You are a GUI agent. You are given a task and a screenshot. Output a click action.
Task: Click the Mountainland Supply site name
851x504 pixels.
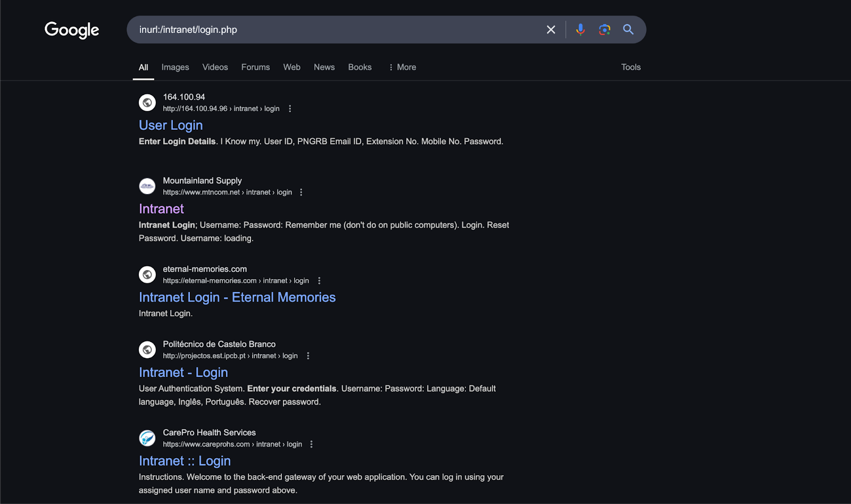(202, 181)
